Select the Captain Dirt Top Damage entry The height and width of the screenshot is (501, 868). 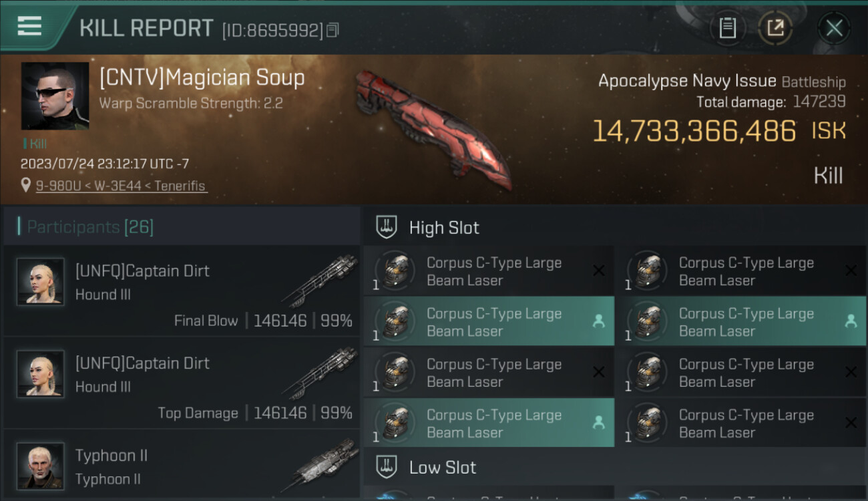(182, 383)
